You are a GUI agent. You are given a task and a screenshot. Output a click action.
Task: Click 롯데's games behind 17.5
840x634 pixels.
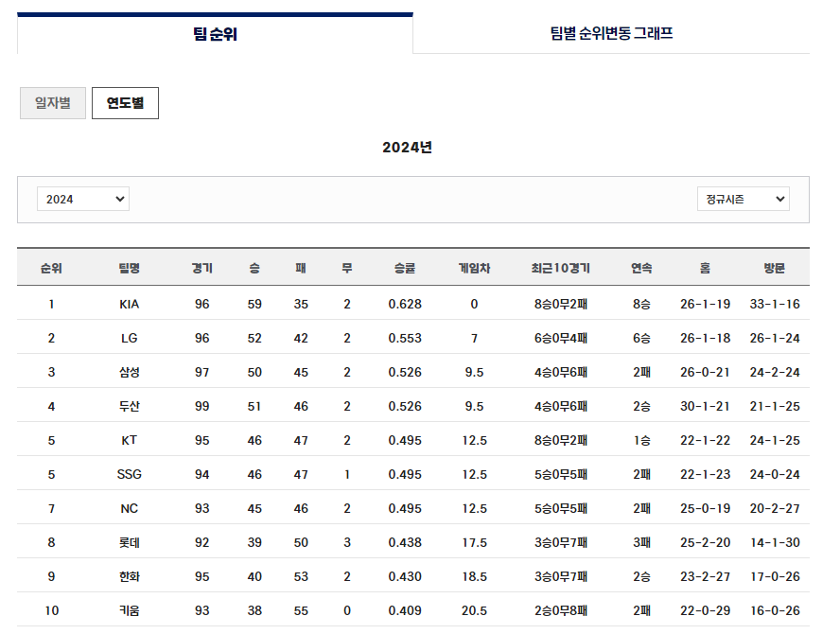[474, 542]
